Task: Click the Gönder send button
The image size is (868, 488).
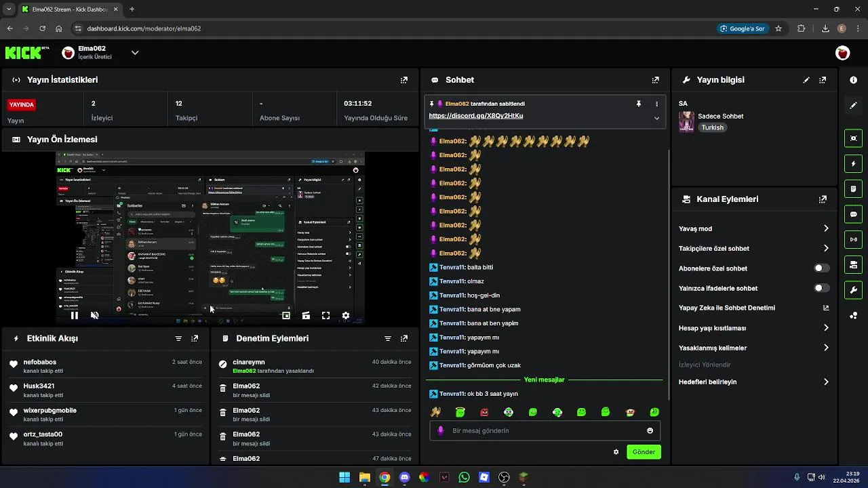Action: tap(644, 452)
